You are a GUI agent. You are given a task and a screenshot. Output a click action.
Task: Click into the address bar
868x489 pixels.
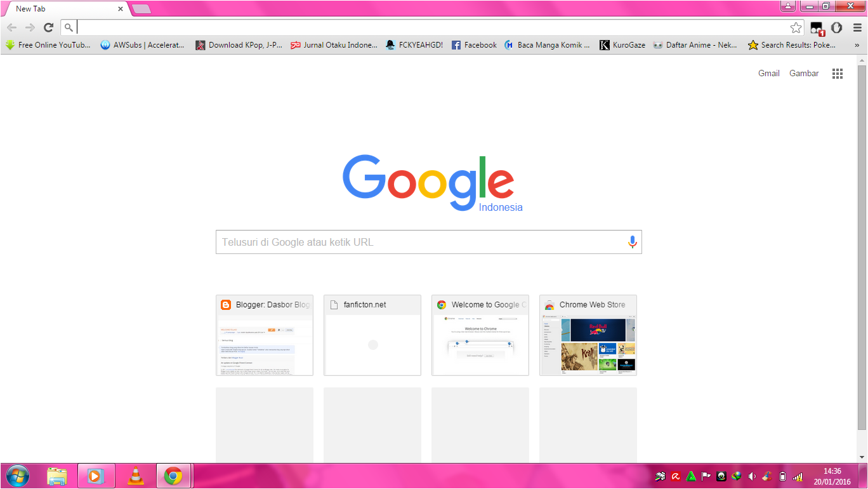pos(433,27)
